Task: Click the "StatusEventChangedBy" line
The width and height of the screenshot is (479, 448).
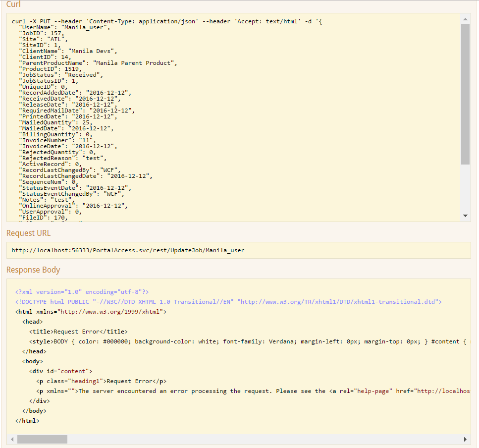Action: tap(71, 194)
